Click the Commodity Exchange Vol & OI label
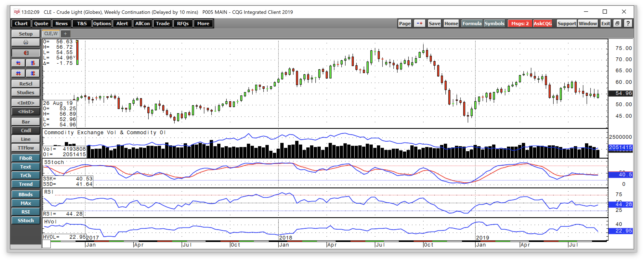Screen dimensions: 644x261 point(105,133)
